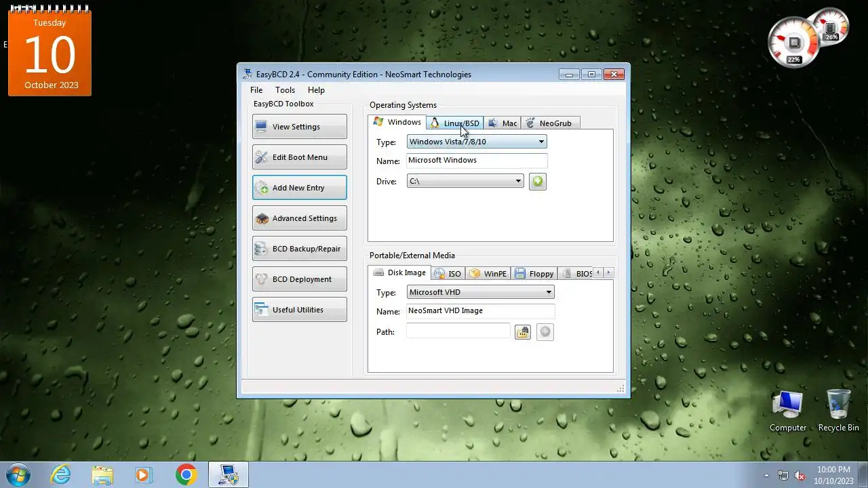Switch to the Windows tab
868x488 pixels.
(x=397, y=122)
